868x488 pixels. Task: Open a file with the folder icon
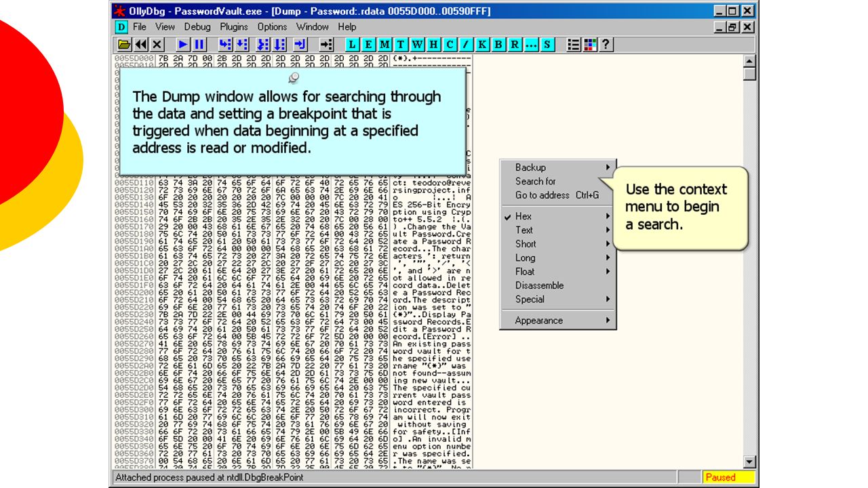coord(124,45)
